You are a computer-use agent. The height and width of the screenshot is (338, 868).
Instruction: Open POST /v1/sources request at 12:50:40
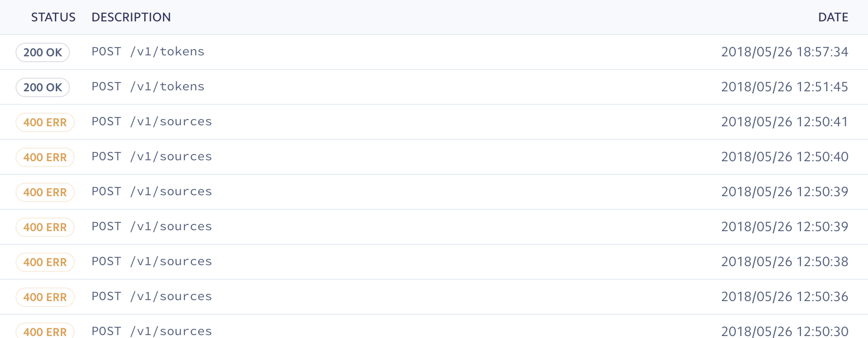tap(152, 156)
